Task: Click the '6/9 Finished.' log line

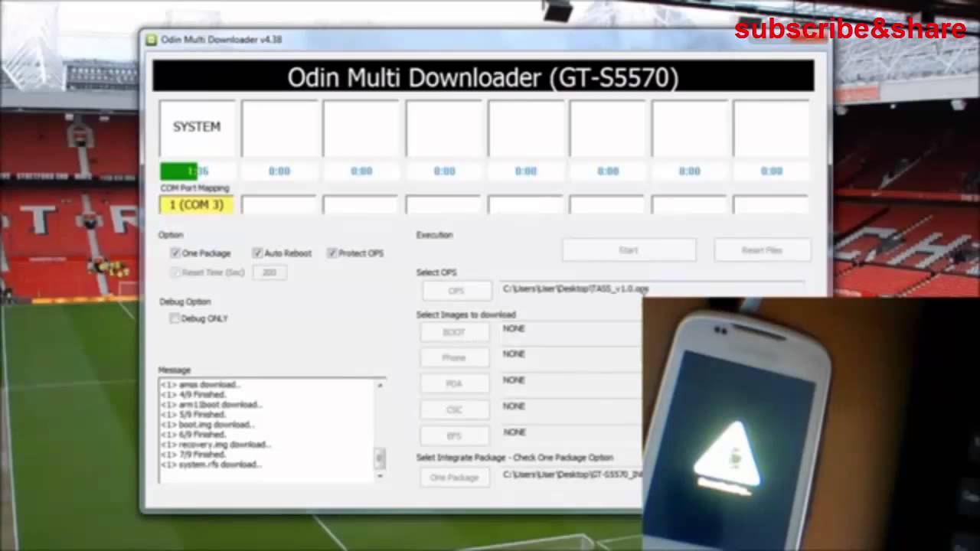Action: tap(193, 435)
